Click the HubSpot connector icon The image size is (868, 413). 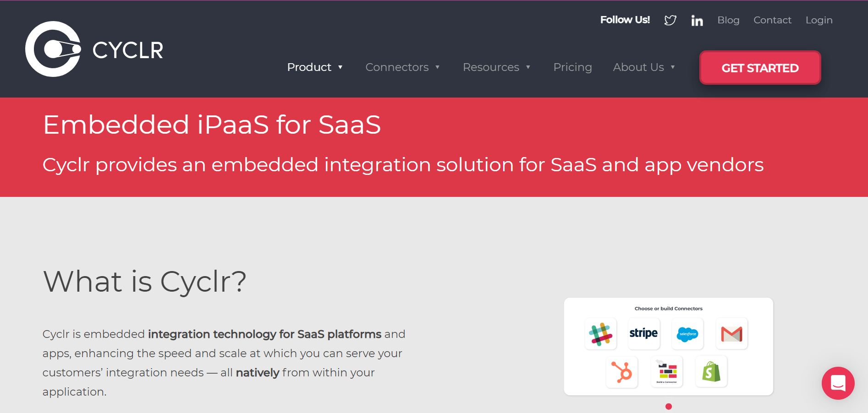click(x=622, y=372)
